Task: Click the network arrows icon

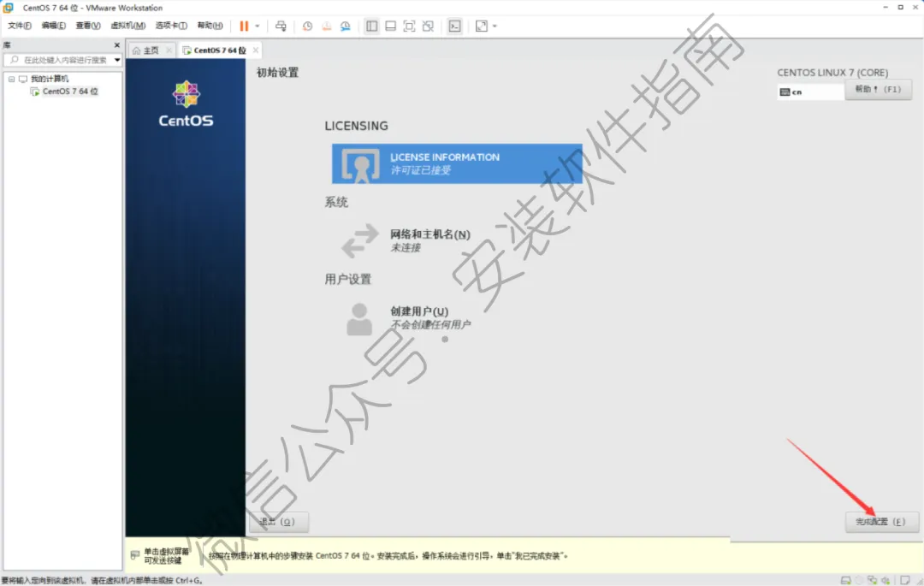Action: pos(360,240)
